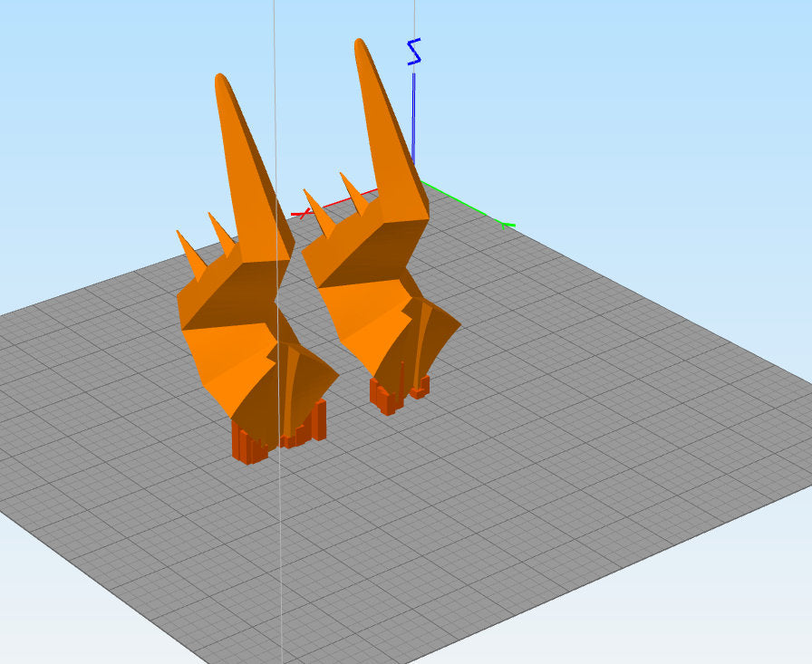Click the blue Z axis label
Image resolution: width=812 pixels, height=664 pixels.
point(414,52)
